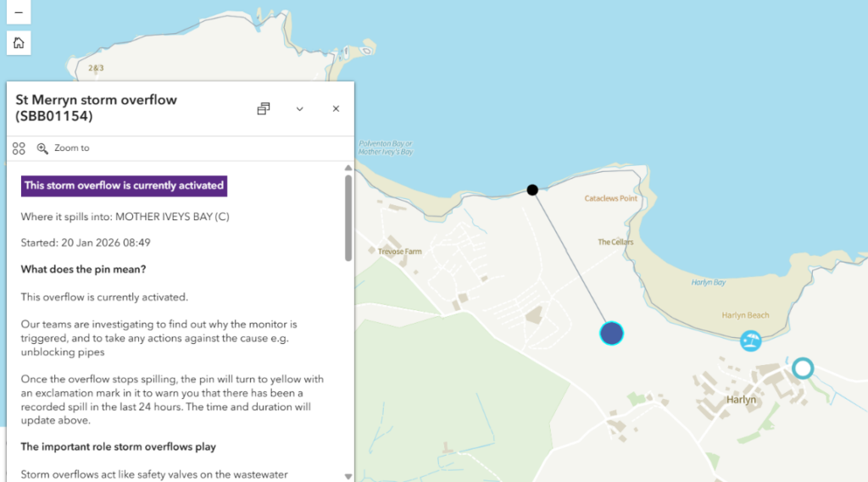Screen dimensions: 868x482
Task: Dock the St Merryn popup panel
Action: tap(264, 108)
